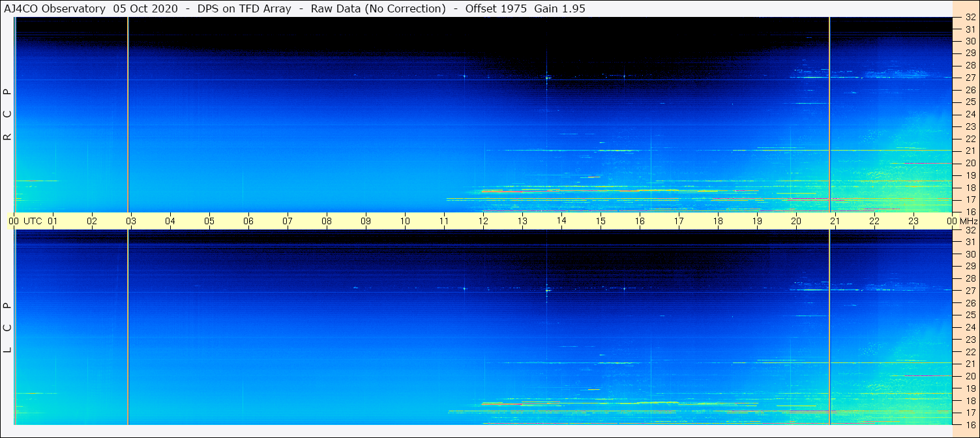Click the 27 MHz tick in RCP panel
Image resolution: width=980 pixels, height=438 pixels.
[970, 78]
